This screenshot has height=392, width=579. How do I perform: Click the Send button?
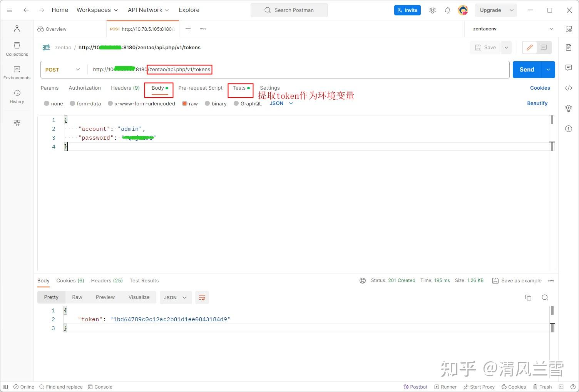(x=527, y=70)
